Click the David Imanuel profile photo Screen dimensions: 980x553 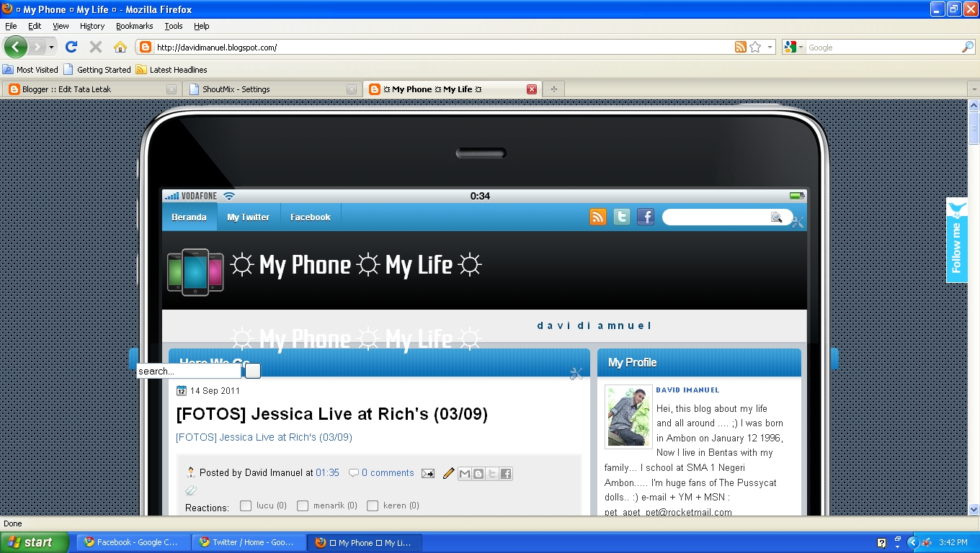tap(629, 416)
